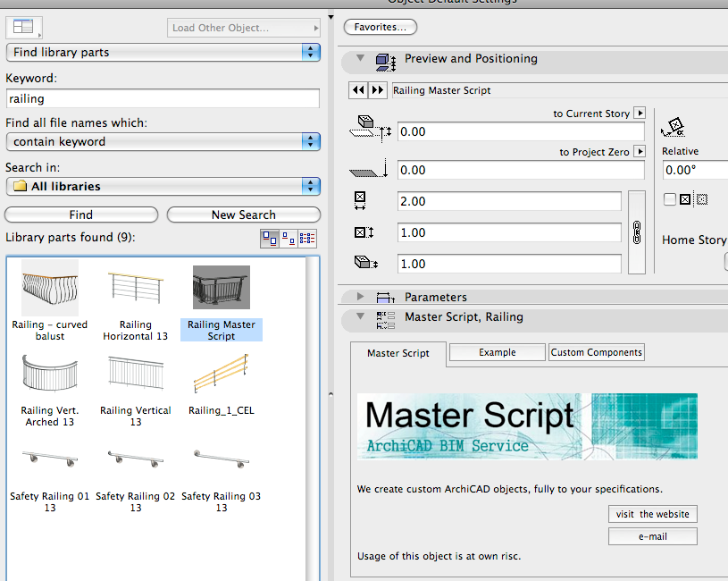Toggle the chain link proportions lock
Screen dimensions: 728x581
pos(637,232)
